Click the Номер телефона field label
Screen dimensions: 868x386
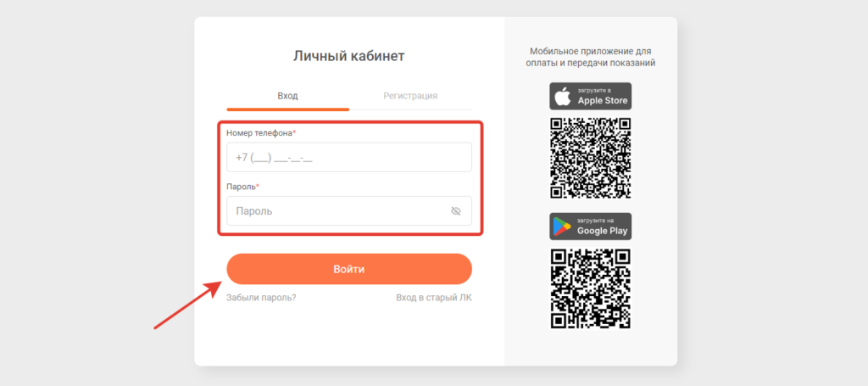(261, 133)
